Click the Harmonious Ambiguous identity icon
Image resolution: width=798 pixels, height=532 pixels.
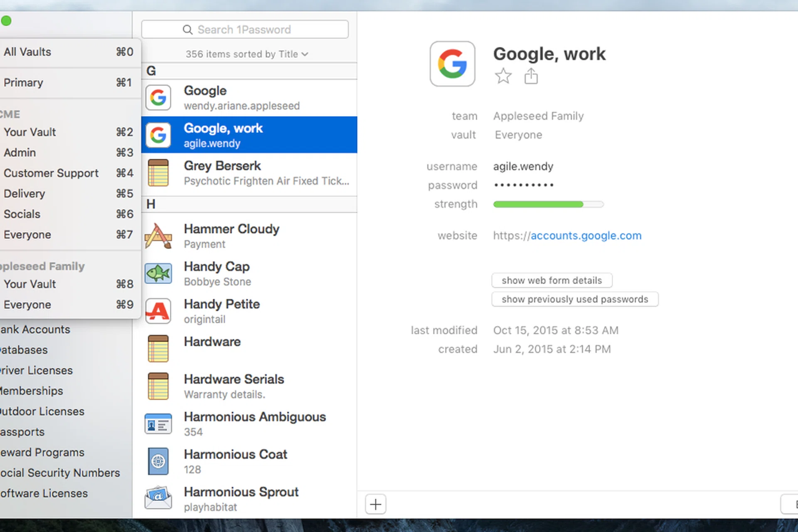click(x=158, y=424)
